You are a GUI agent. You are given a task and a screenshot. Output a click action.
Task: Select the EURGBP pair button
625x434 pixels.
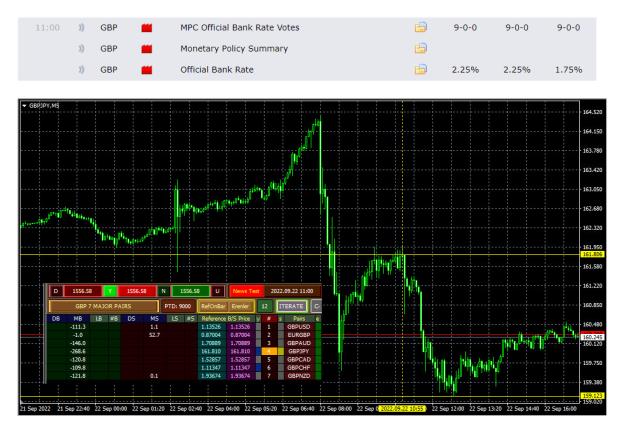pos(299,335)
